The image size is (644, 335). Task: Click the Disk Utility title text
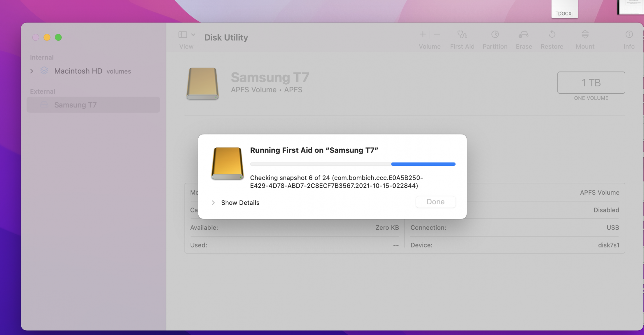pyautogui.click(x=226, y=38)
